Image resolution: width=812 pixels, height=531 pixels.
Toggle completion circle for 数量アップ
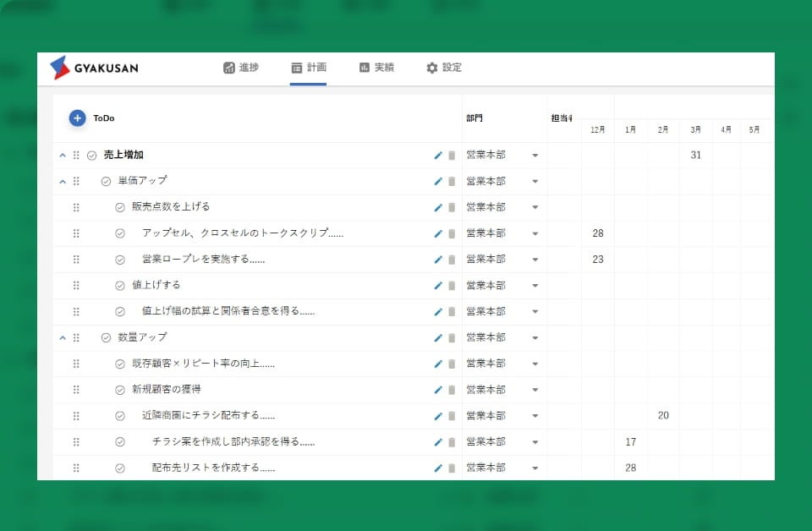(x=106, y=338)
